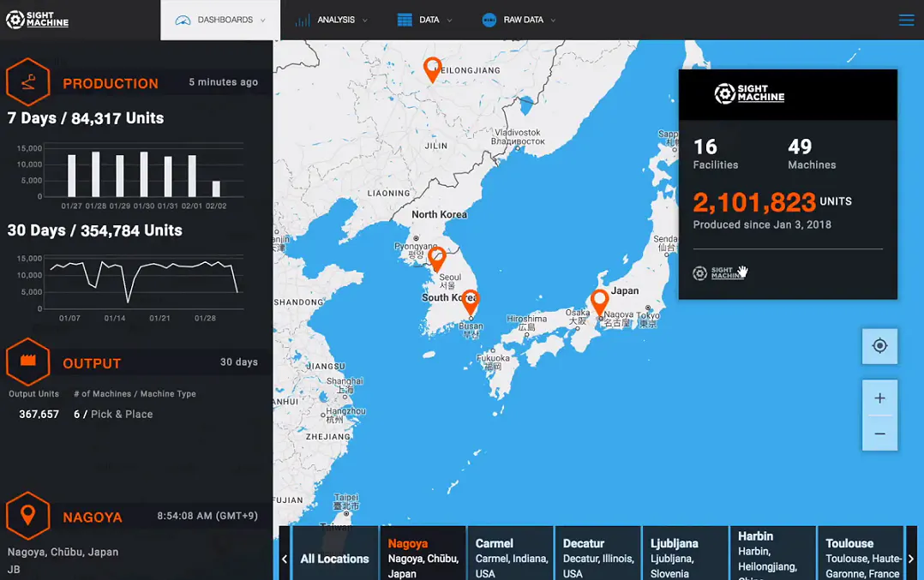Click the Output factory hexagon icon
Screen dimensions: 924x580
click(x=27, y=362)
